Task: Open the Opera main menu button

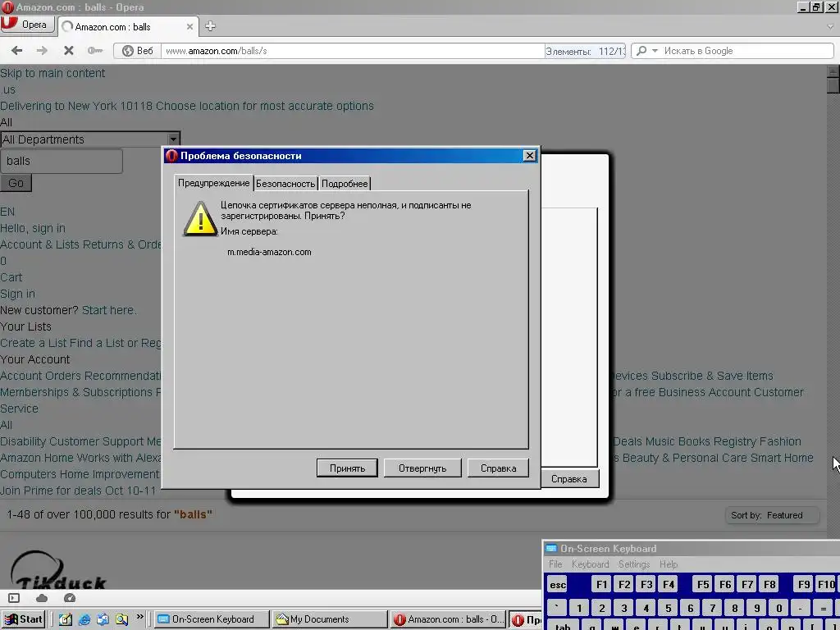Action: coord(27,25)
